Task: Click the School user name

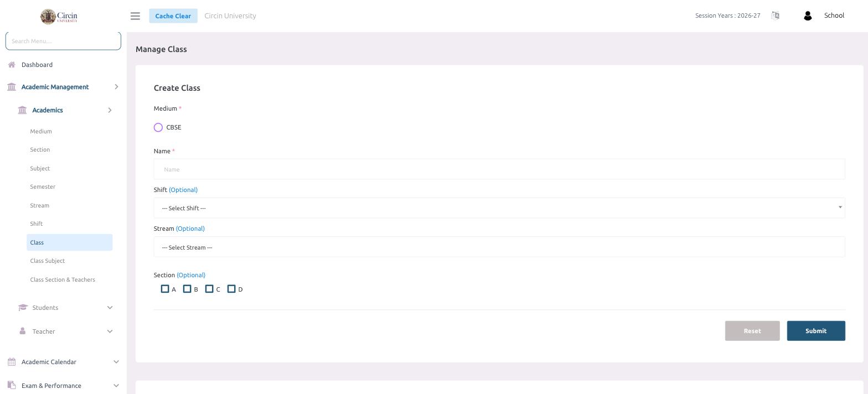Action: 834,15
